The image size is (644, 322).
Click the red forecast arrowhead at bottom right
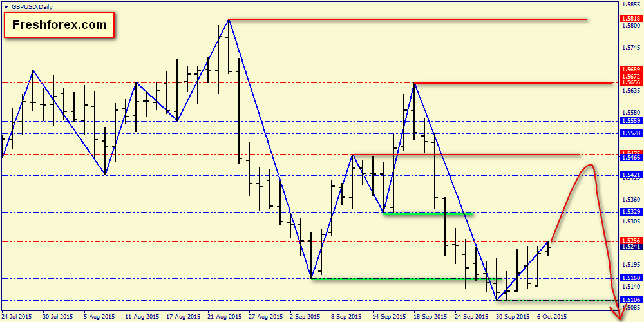pyautogui.click(x=618, y=315)
